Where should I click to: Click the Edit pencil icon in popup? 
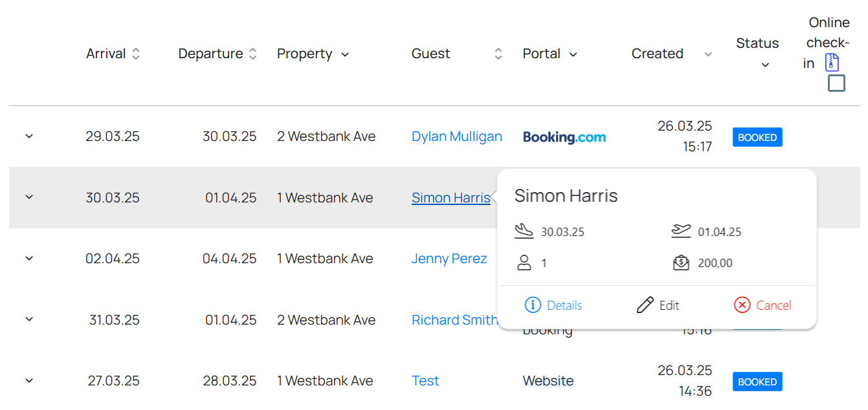pos(645,305)
